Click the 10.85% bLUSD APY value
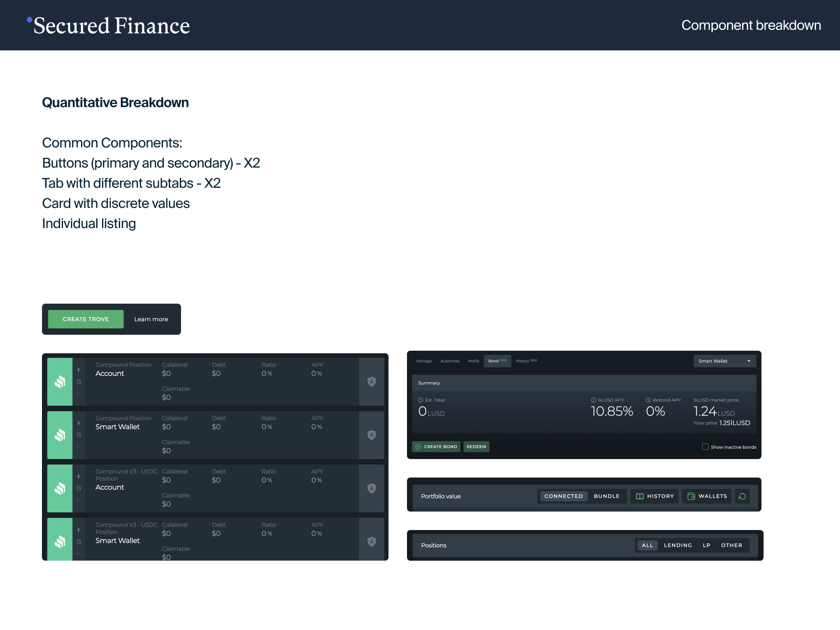Screen dimensions: 840x630 click(612, 412)
